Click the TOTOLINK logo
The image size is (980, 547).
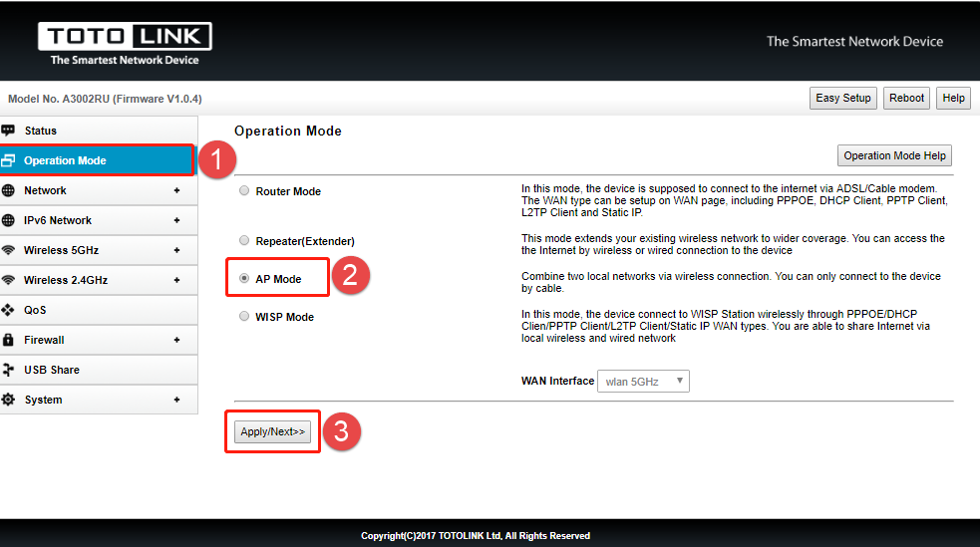[125, 44]
